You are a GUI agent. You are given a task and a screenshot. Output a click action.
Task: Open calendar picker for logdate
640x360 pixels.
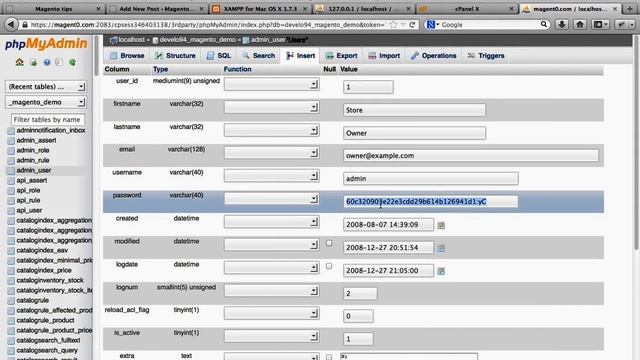click(441, 271)
